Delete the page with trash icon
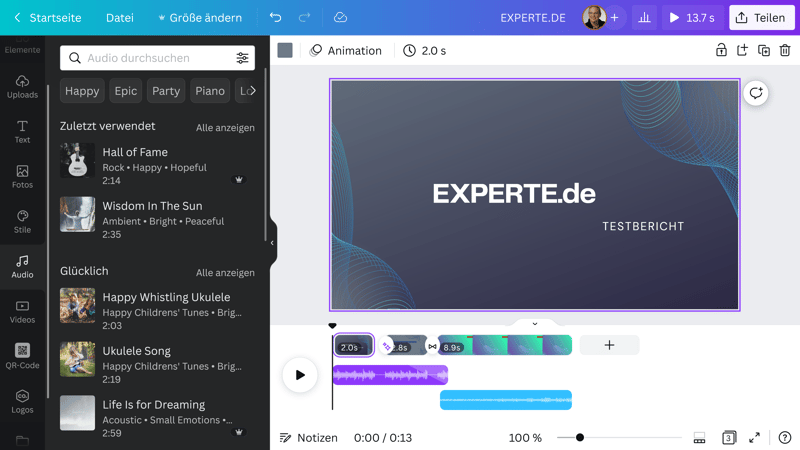800x450 pixels. (x=785, y=50)
